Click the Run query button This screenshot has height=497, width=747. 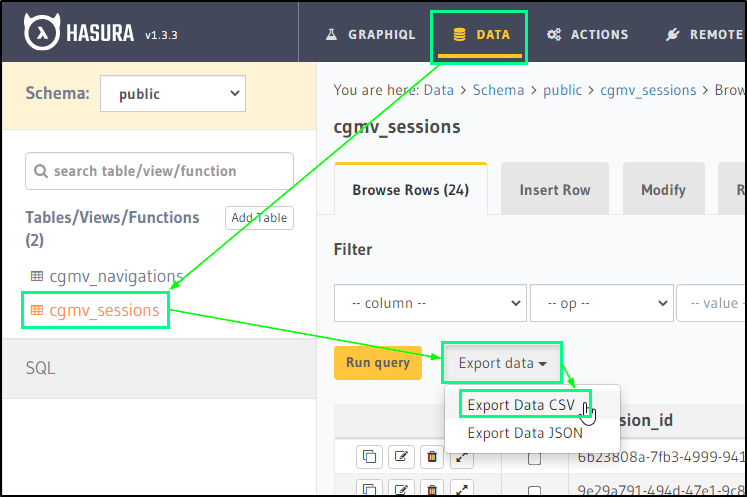point(378,363)
